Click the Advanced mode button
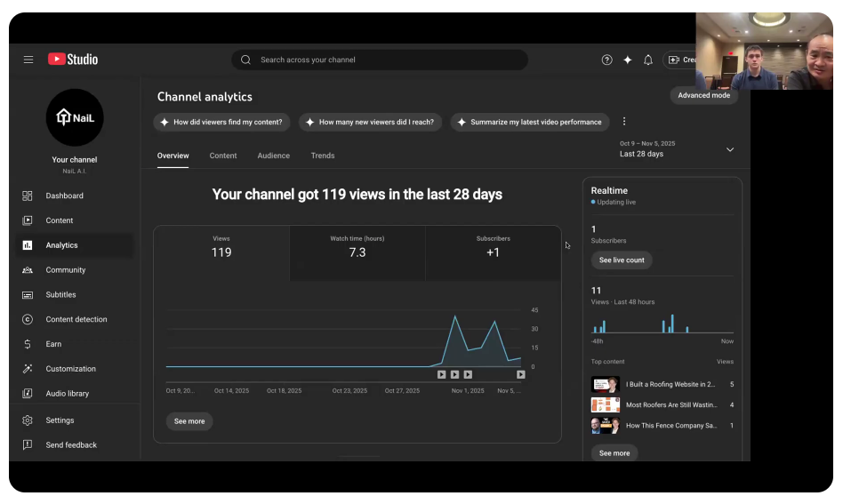The height and width of the screenshot is (504, 843). 703,95
